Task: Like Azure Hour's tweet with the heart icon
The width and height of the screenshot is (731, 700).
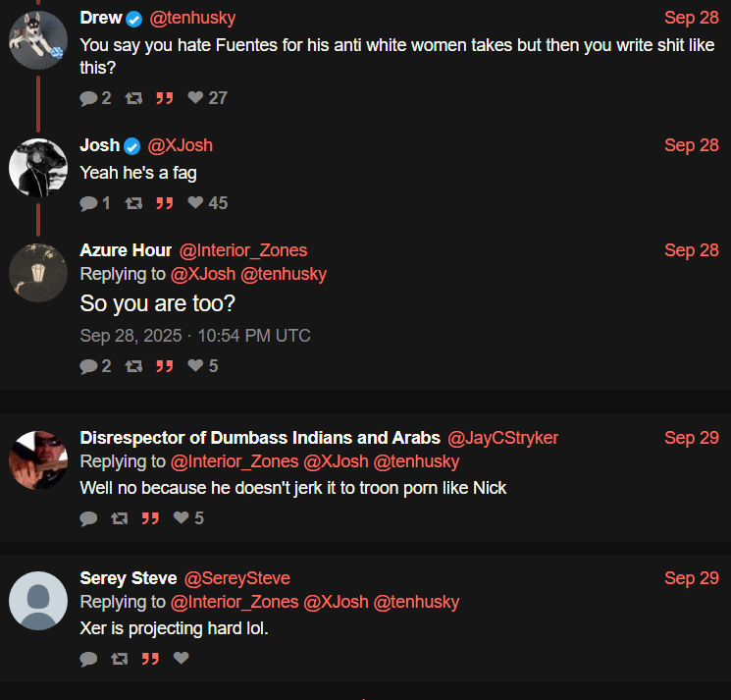Action: [195, 365]
